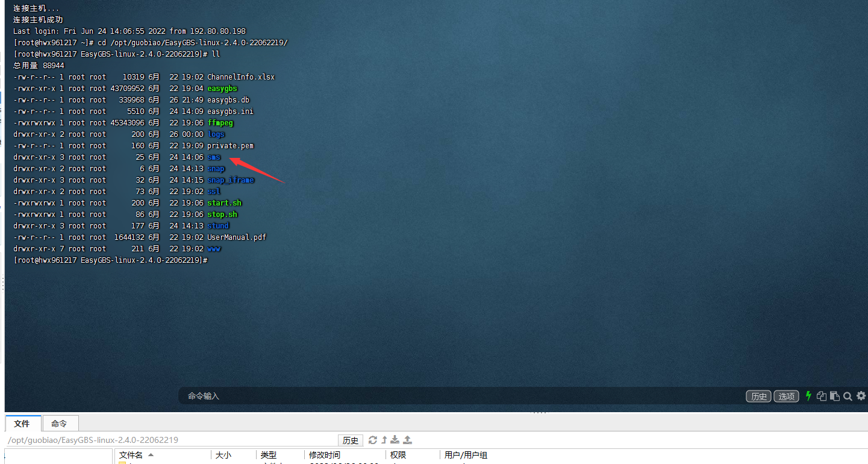
Task: Open 选项 button in terminal bar
Action: tap(786, 396)
